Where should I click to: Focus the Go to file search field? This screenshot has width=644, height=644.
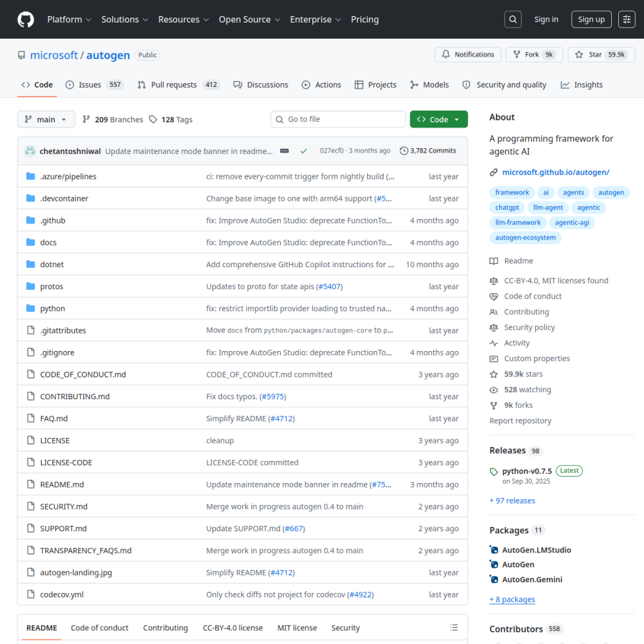pyautogui.click(x=337, y=119)
